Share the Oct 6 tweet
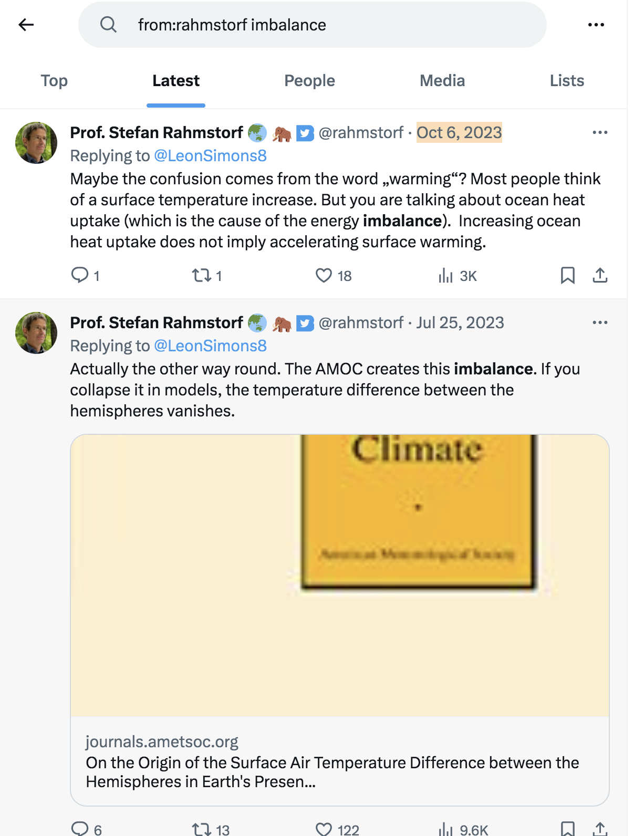 (600, 275)
